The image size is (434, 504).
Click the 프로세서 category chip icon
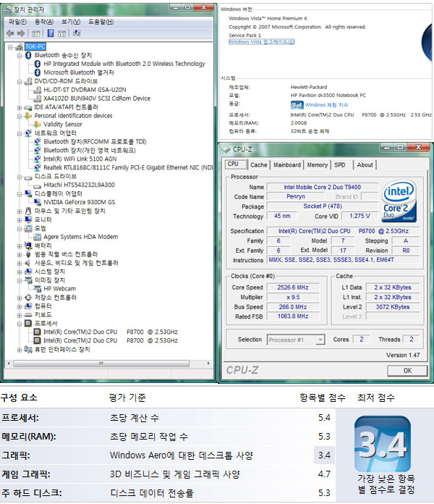(28, 323)
